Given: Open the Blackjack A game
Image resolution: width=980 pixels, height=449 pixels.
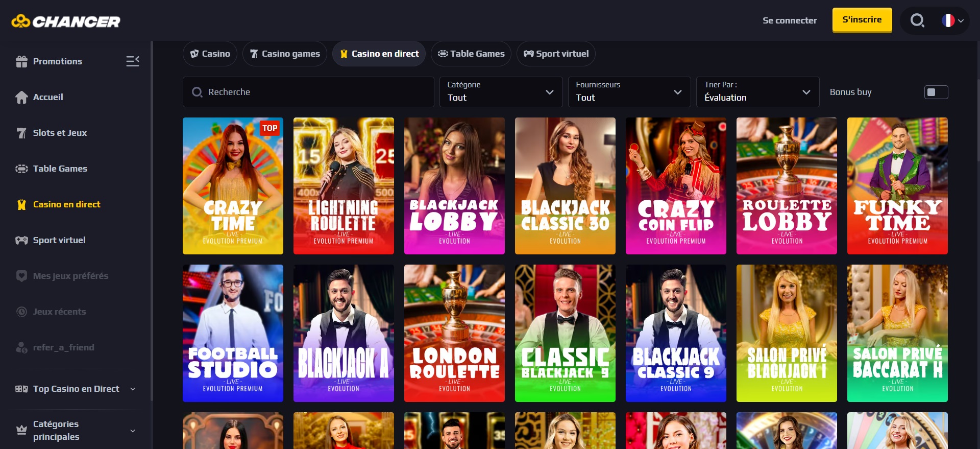Looking at the screenshot, I should point(344,333).
